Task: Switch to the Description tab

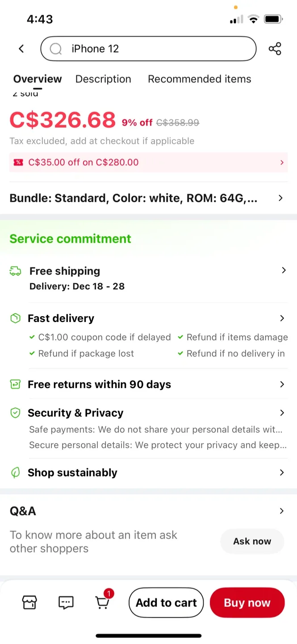Action: coord(103,79)
